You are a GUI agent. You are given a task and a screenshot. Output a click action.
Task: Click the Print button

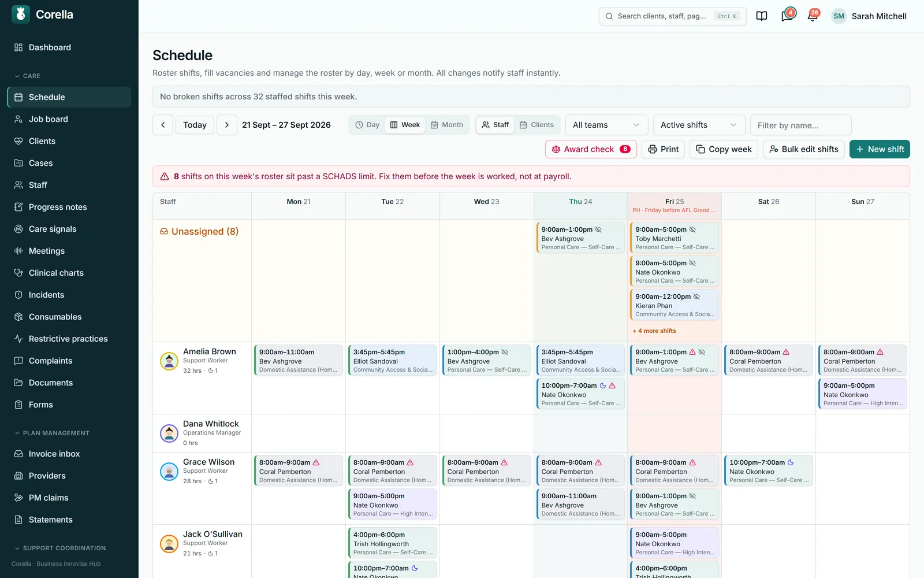coord(663,149)
